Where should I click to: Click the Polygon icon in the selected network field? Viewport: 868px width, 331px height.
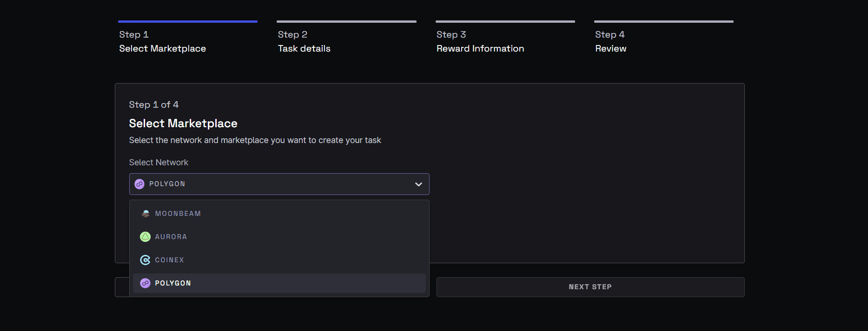[139, 184]
